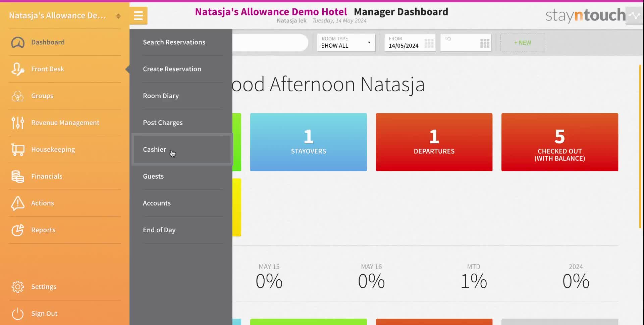
Task: Click the MTD 1% occupancy value
Action: pos(474,281)
